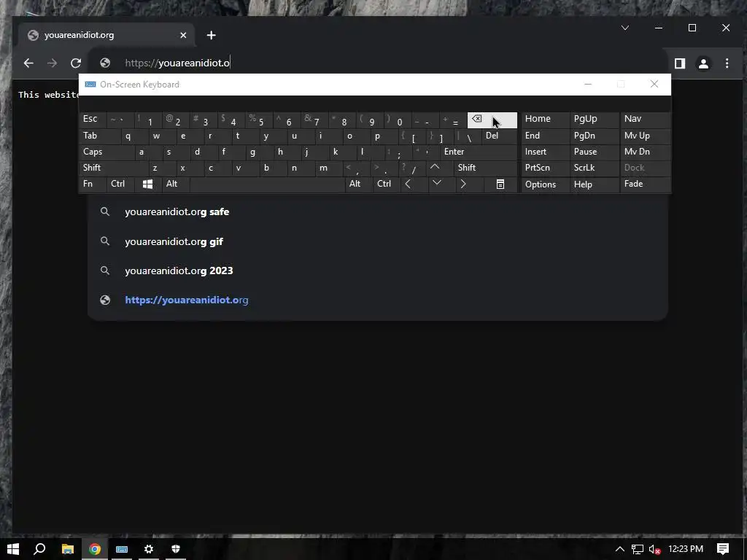The height and width of the screenshot is (560, 747).
Task: Open Settings gear in taskbar
Action: (149, 549)
